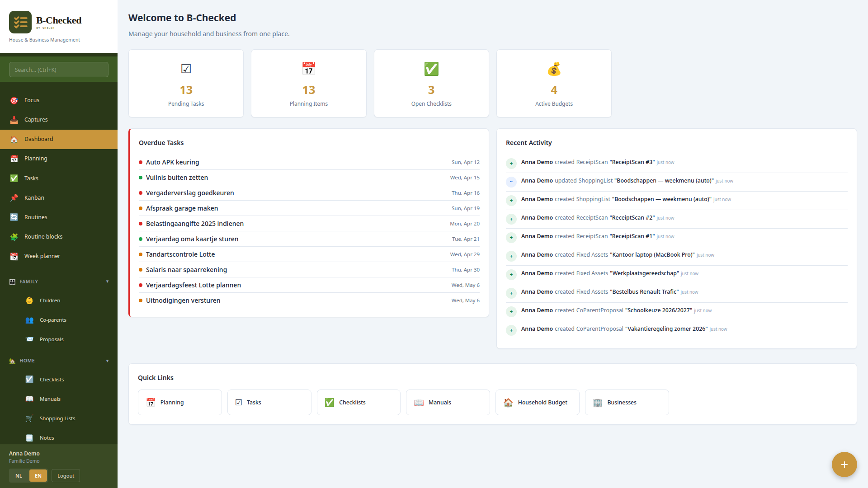The height and width of the screenshot is (488, 868).
Task: Click the Checklists checkbox icon in sidebar
Action: tap(29, 380)
